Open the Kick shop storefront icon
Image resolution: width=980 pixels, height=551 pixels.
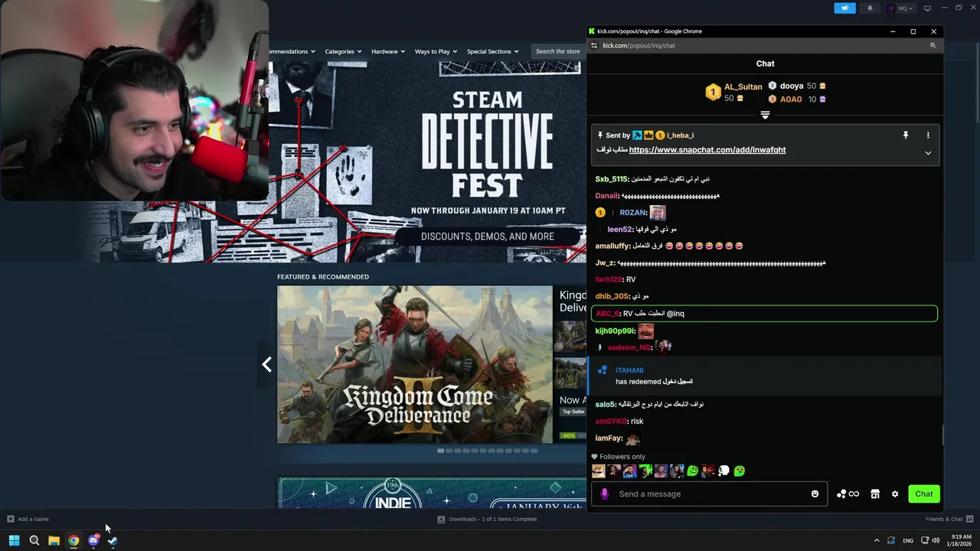point(875,494)
